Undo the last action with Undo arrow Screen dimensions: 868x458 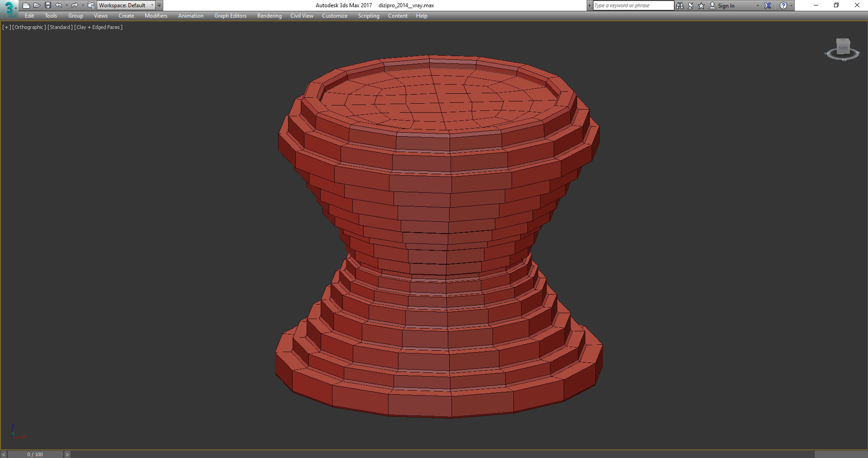click(59, 5)
